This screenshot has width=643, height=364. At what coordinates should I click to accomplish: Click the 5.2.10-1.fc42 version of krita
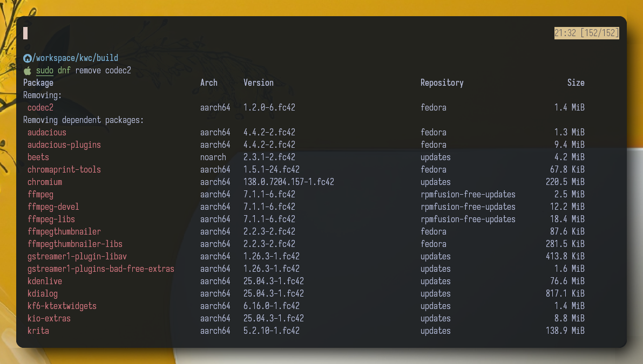pyautogui.click(x=272, y=331)
